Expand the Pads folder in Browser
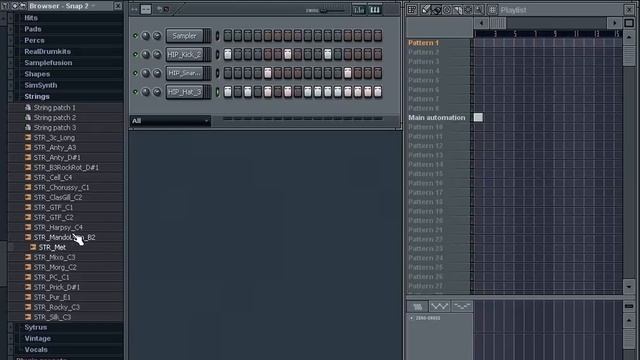 33,29
